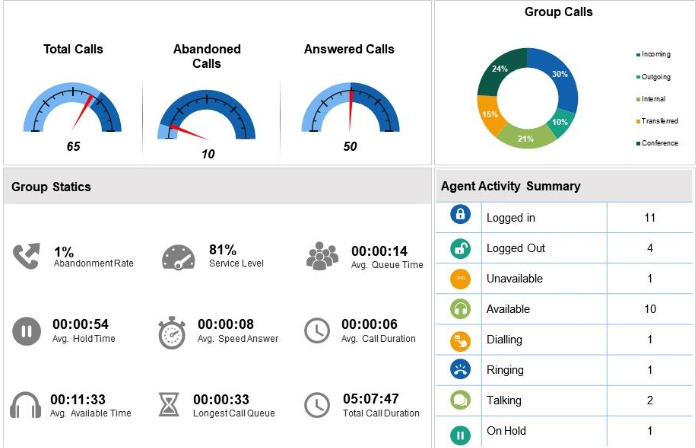
Task: Click the Avg. Hold Time pause icon
Action: coord(26,330)
